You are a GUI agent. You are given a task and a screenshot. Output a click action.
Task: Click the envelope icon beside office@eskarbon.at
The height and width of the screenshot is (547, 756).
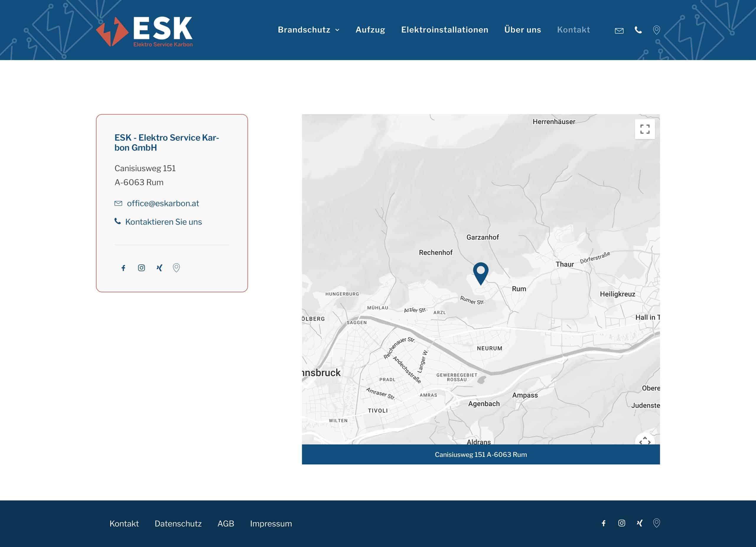pos(118,203)
